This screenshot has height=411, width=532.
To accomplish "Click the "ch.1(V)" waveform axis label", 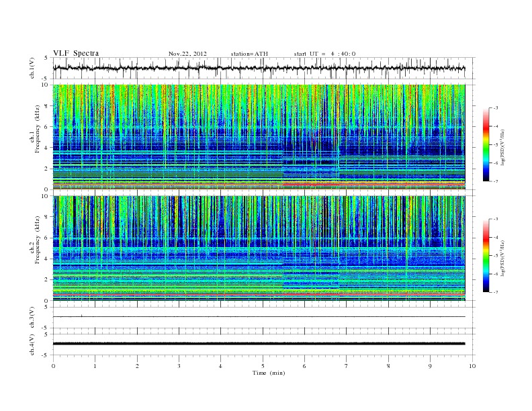I will point(32,68).
